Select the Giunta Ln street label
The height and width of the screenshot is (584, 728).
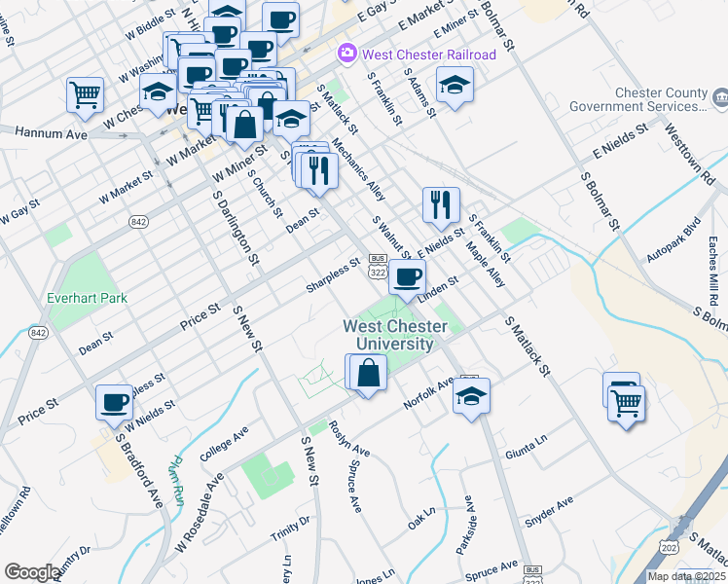click(526, 447)
